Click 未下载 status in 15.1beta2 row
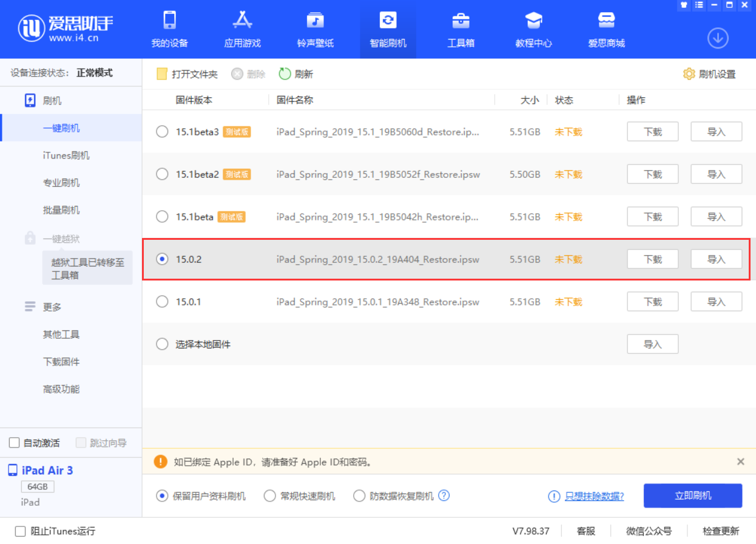The height and width of the screenshot is (544, 756). [568, 174]
